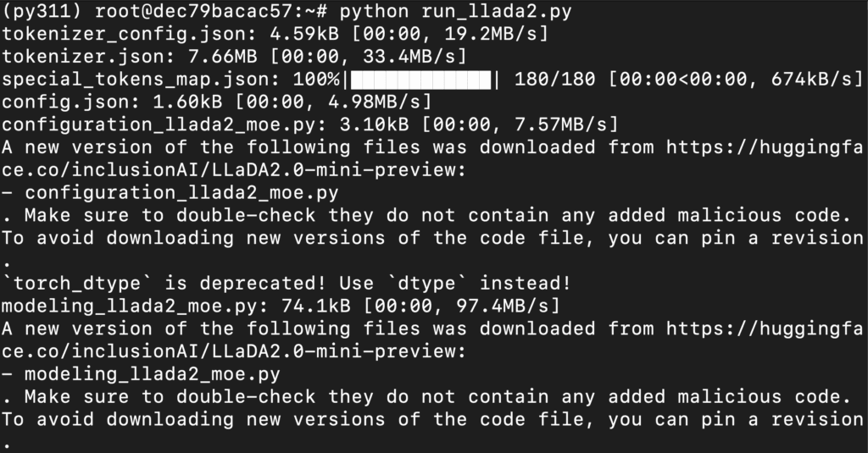
Task: Click the special_tokens_map.json progress bar
Action: tap(421, 80)
